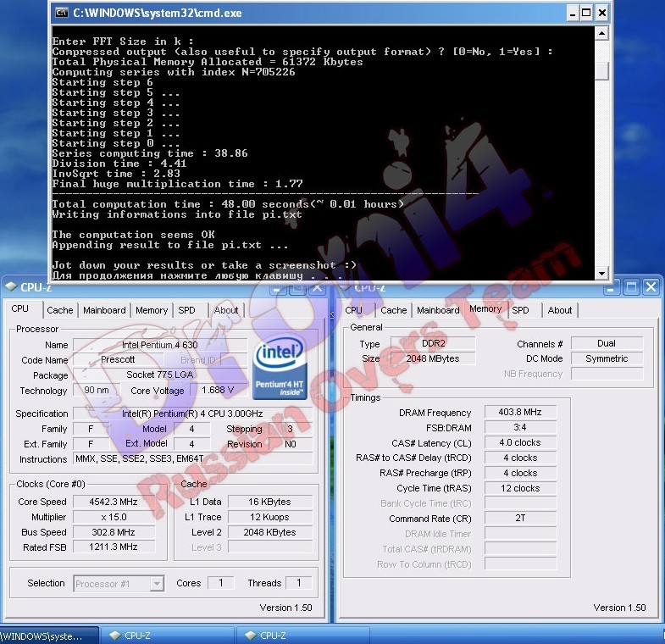Click the Package value Socket 775 LGA
The width and height of the screenshot is (665, 644).
(160, 375)
